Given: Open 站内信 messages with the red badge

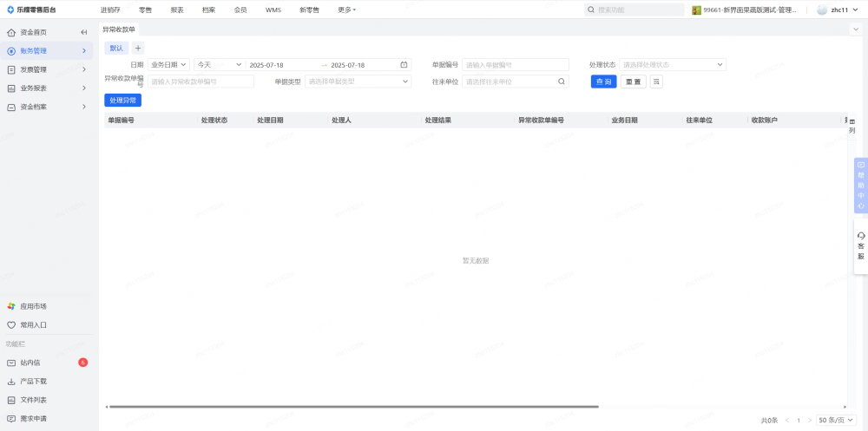Looking at the screenshot, I should (x=30, y=362).
